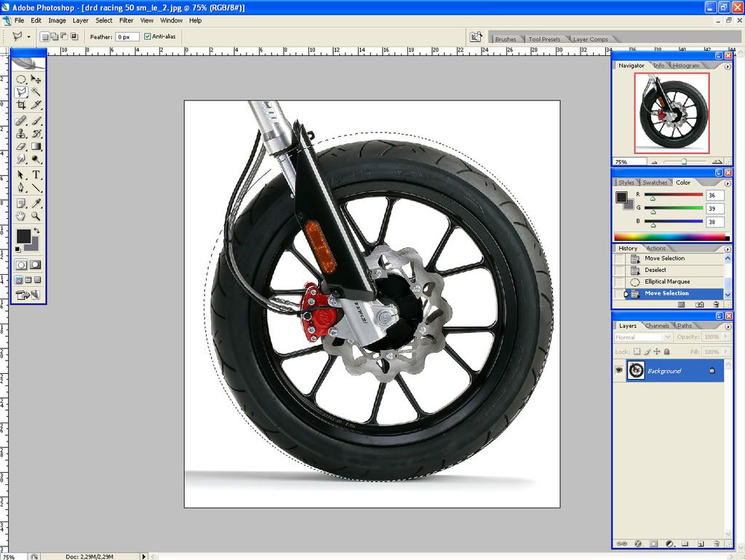
Task: Select the Type tool
Action: [x=36, y=175]
